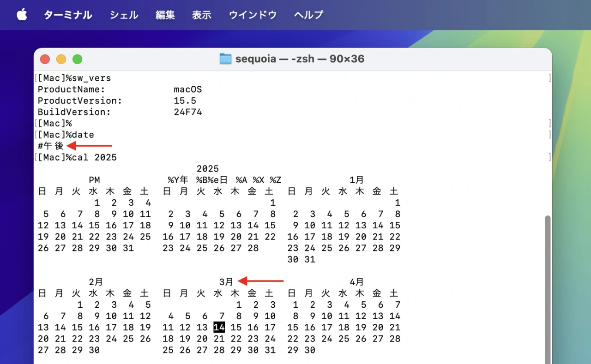591x364 pixels.
Task: Open the 編集 menu
Action: tap(165, 15)
